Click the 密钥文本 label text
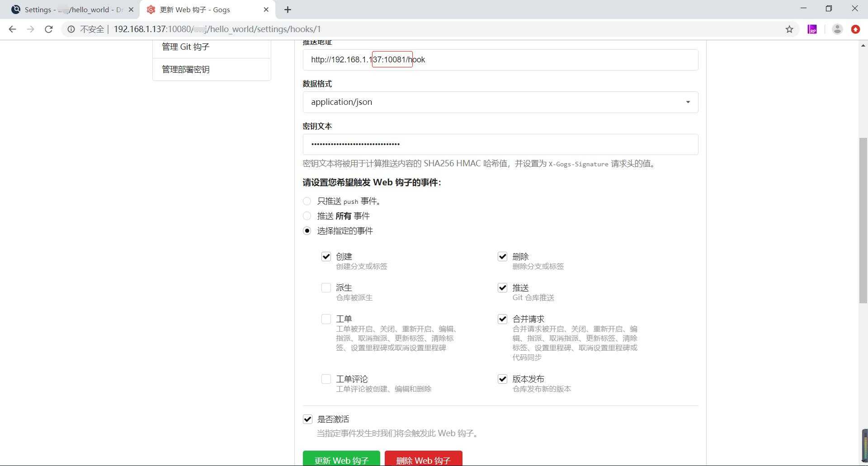The image size is (868, 466). pyautogui.click(x=317, y=127)
